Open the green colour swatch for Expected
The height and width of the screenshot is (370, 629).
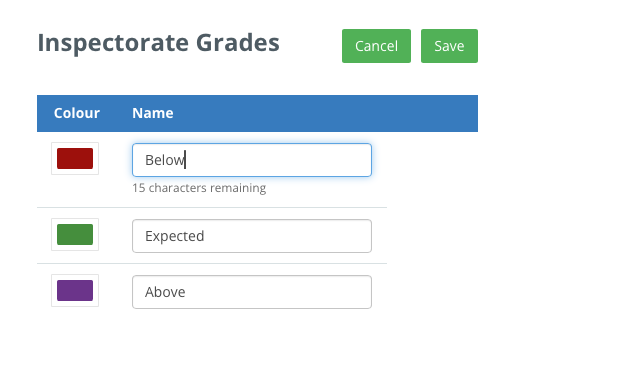[x=75, y=234]
